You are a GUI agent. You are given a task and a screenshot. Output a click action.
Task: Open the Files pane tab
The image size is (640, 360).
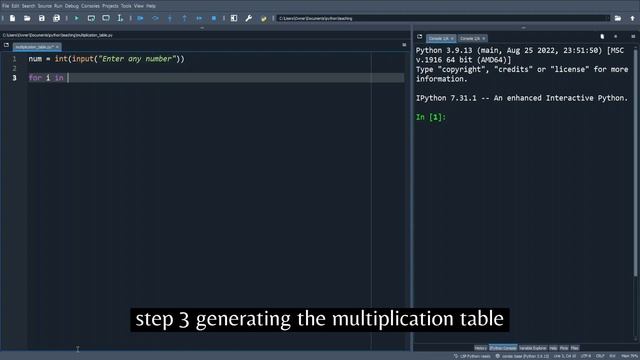point(575,348)
